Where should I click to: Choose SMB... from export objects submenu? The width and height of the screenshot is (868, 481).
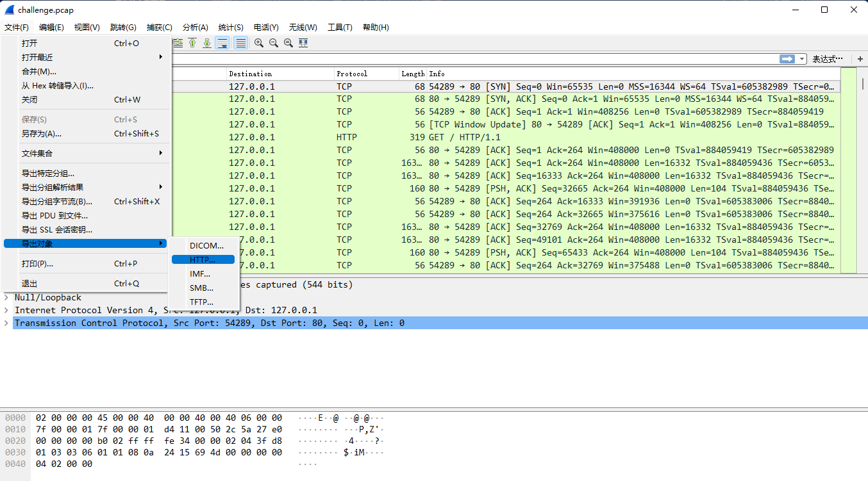tap(203, 288)
